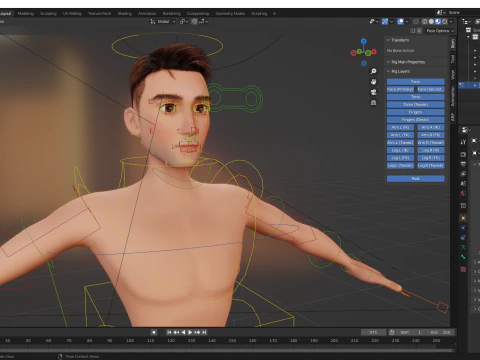Play animation in reverse
This screenshot has width=480, height=360.
coord(183,332)
